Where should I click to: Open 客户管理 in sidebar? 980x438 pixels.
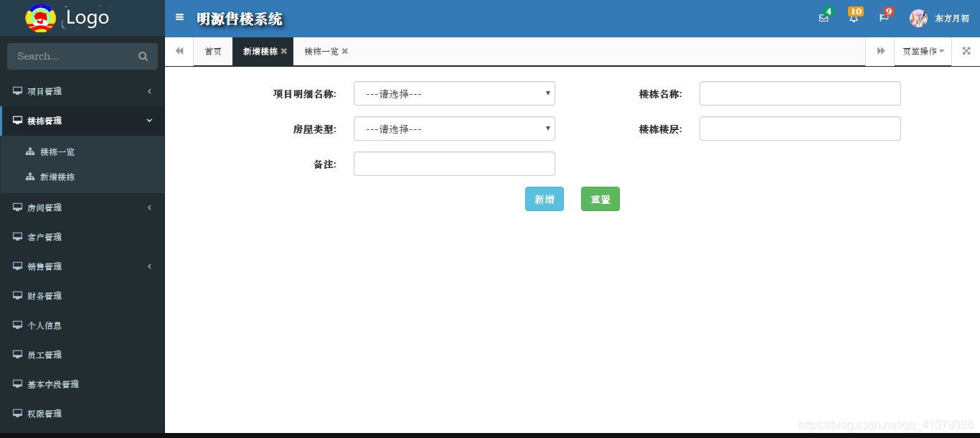pos(83,237)
